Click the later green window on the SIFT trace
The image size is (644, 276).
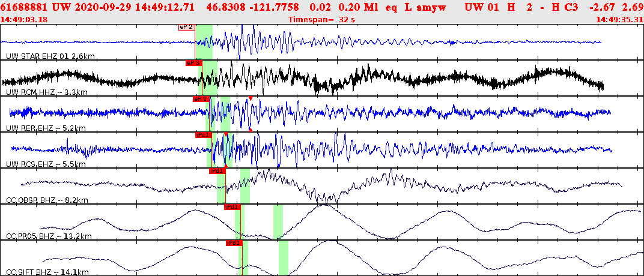[284, 258]
